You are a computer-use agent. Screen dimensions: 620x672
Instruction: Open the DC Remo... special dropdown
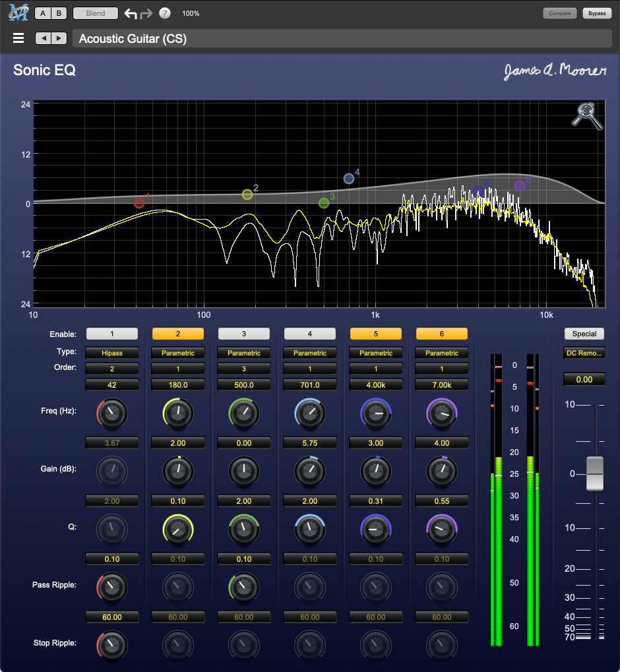(x=584, y=353)
